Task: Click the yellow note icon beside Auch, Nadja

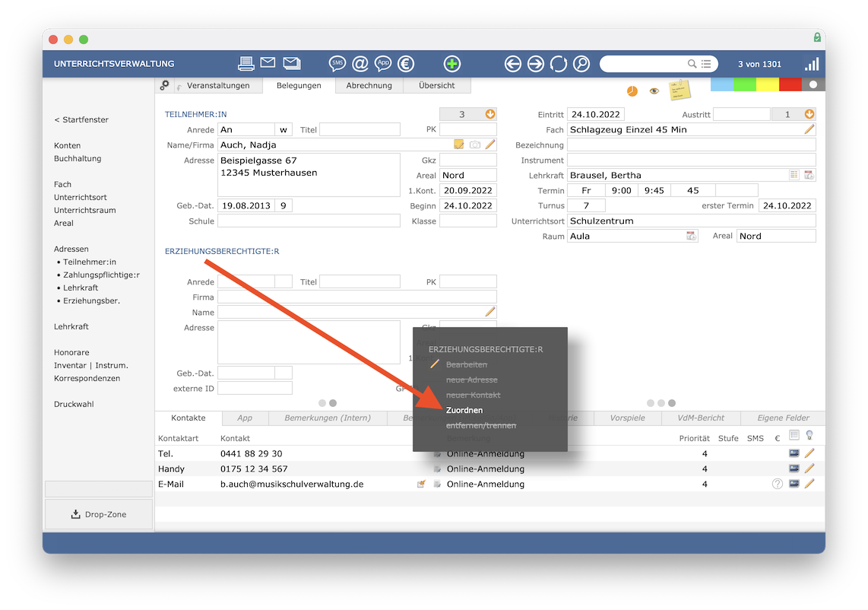Action: coord(459,145)
